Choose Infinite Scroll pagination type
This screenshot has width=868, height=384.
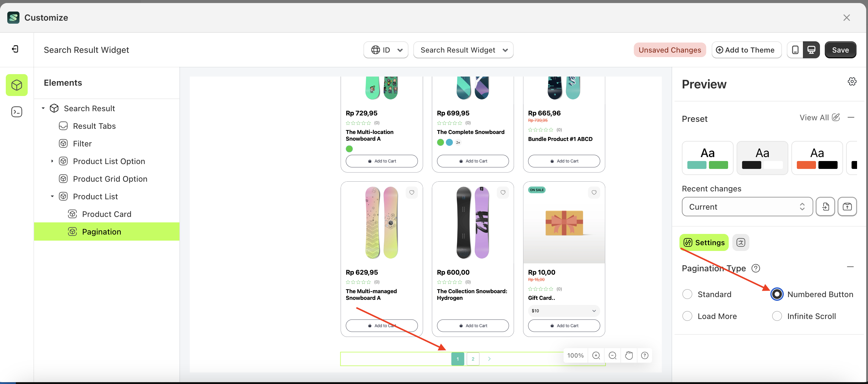click(x=777, y=316)
